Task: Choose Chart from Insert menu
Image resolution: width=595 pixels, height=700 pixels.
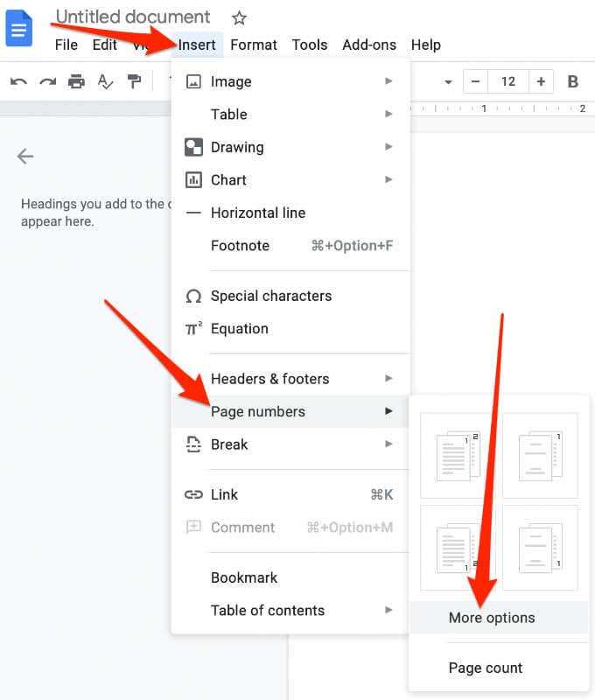Action: point(290,180)
